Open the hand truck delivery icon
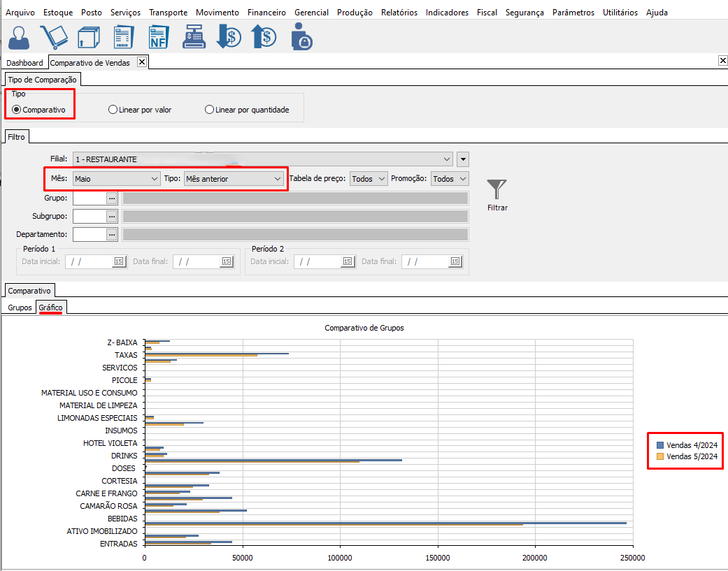The height and width of the screenshot is (571, 728). click(x=54, y=37)
